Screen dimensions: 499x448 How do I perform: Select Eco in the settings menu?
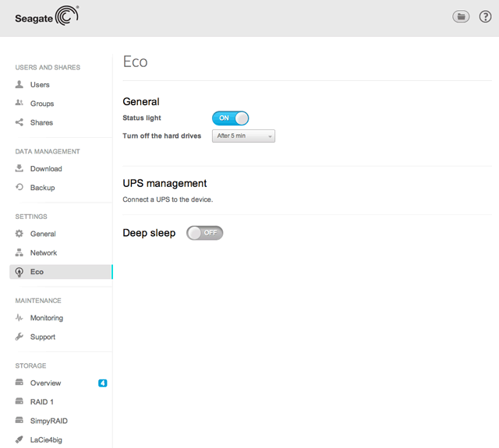(37, 272)
